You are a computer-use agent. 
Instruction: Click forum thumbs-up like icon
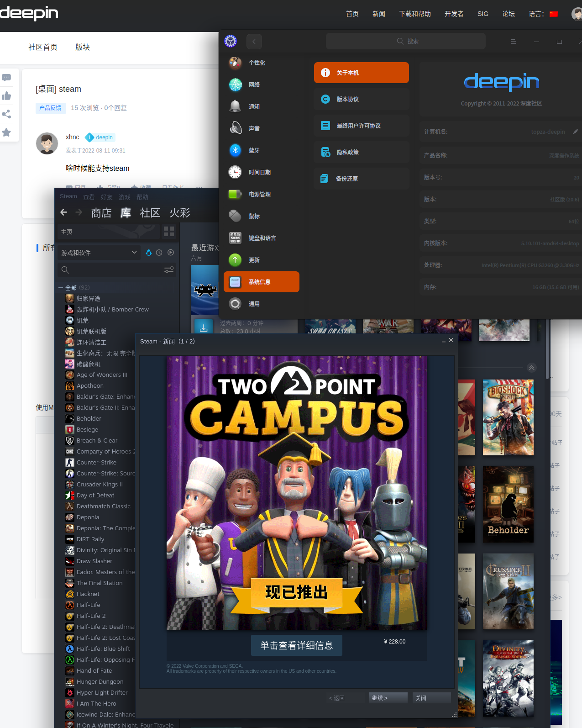[x=6, y=96]
